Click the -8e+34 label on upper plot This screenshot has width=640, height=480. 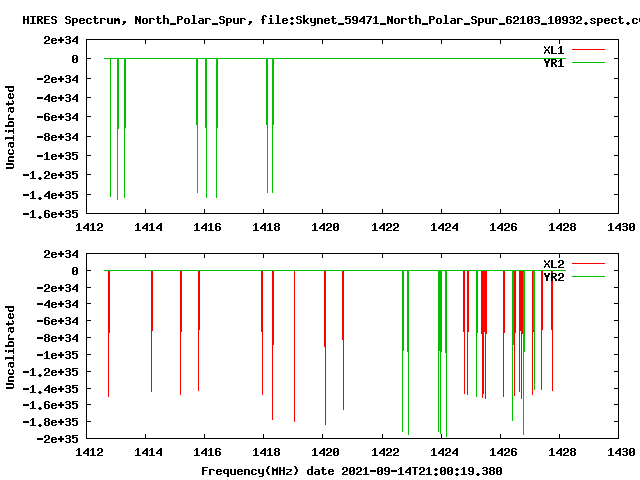tap(58, 137)
